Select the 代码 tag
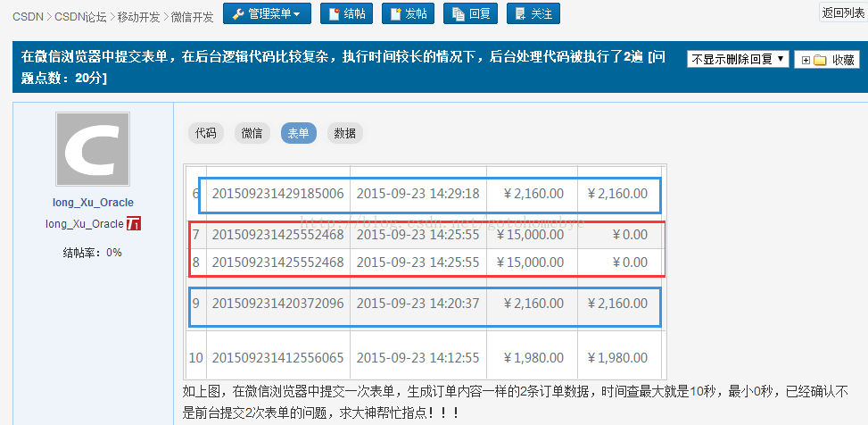This screenshot has height=425, width=868. [x=206, y=133]
